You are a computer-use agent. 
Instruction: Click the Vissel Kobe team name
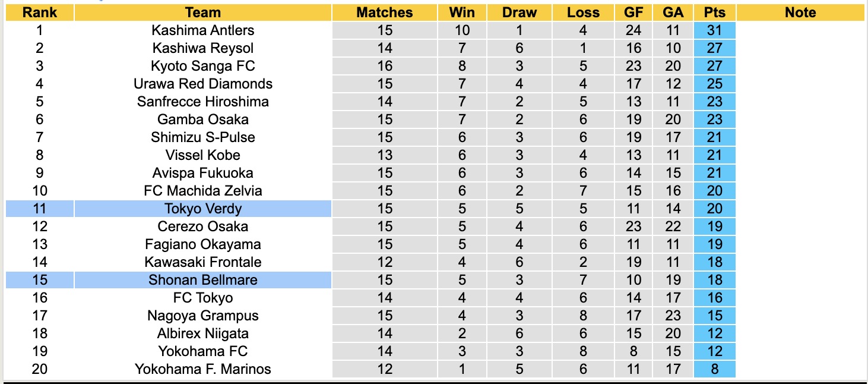coord(202,155)
